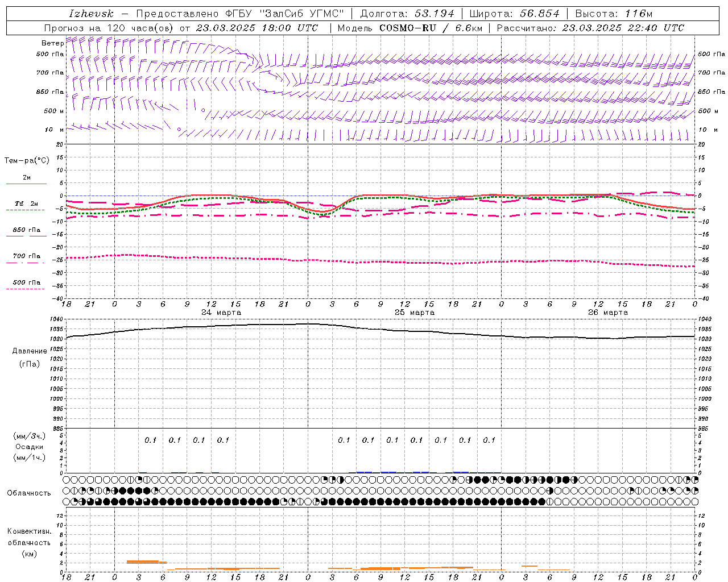This screenshot has height=582, width=728.
Task: Click 850 гПа wind level label on right
Action: coord(712,92)
